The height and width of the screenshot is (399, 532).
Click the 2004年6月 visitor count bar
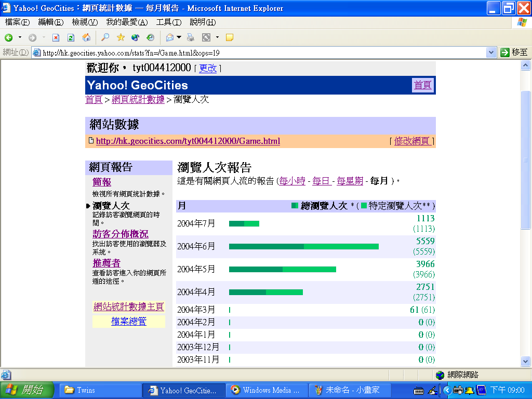tap(303, 247)
